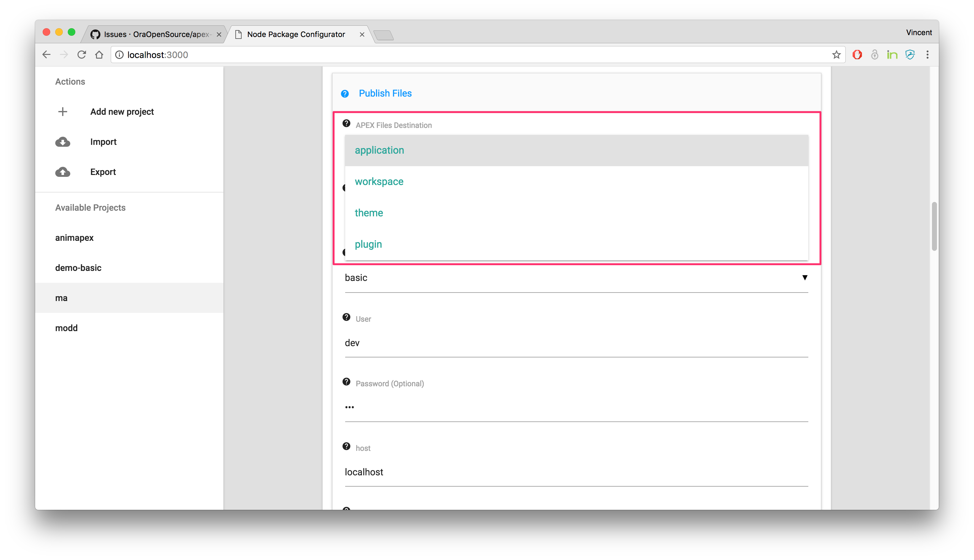Click the page vertical scrollbar thumb
The image size is (974, 560).
click(x=934, y=227)
